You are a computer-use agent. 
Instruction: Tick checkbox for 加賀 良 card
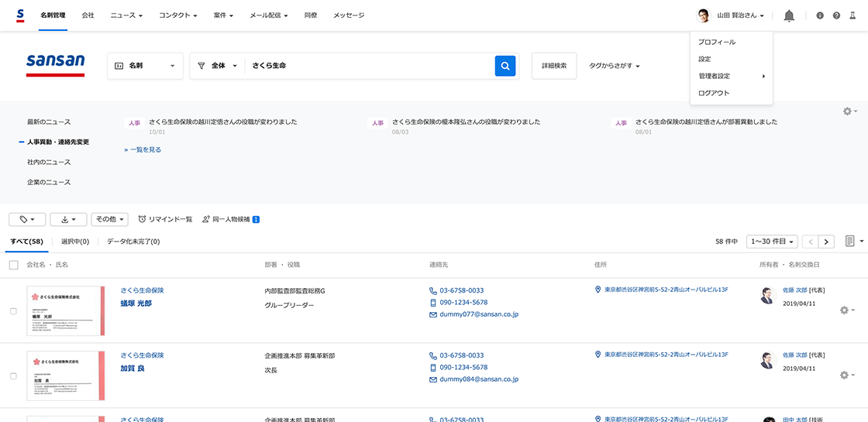pyautogui.click(x=14, y=376)
